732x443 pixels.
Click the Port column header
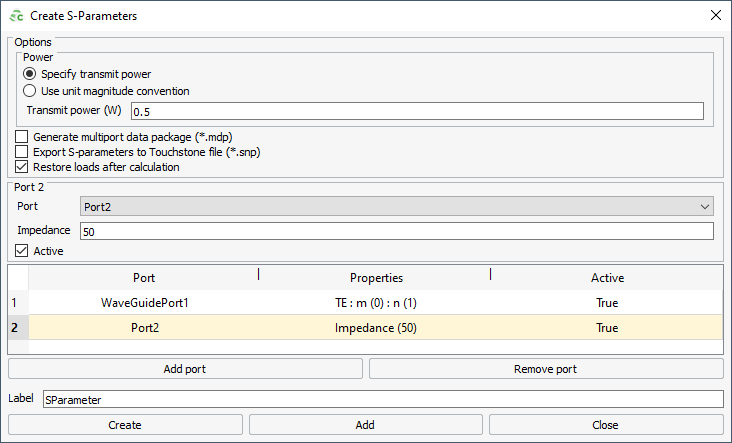pyautogui.click(x=143, y=277)
